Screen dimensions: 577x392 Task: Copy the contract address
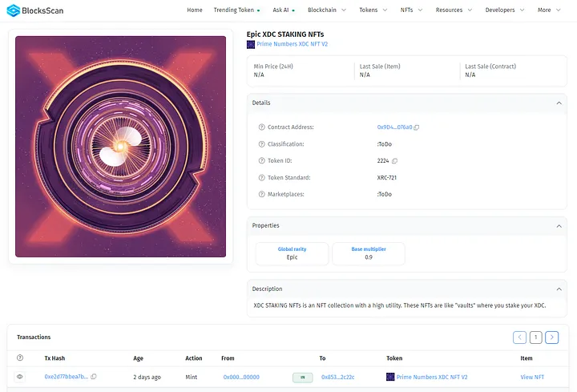click(x=417, y=127)
